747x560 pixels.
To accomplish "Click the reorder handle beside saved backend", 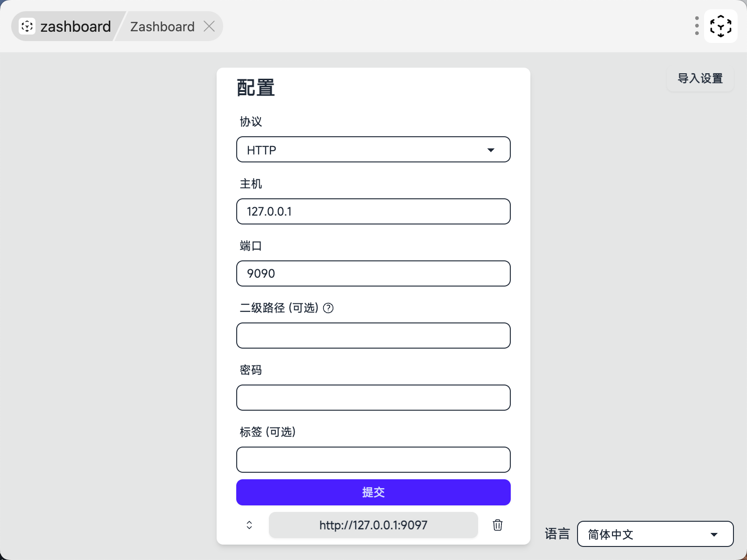I will 249,525.
